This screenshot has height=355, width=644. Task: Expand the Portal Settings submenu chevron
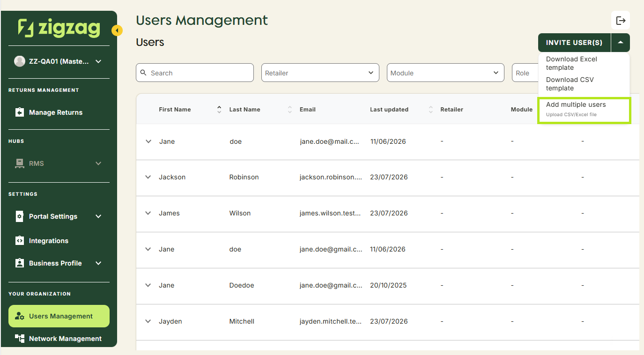pyautogui.click(x=98, y=216)
